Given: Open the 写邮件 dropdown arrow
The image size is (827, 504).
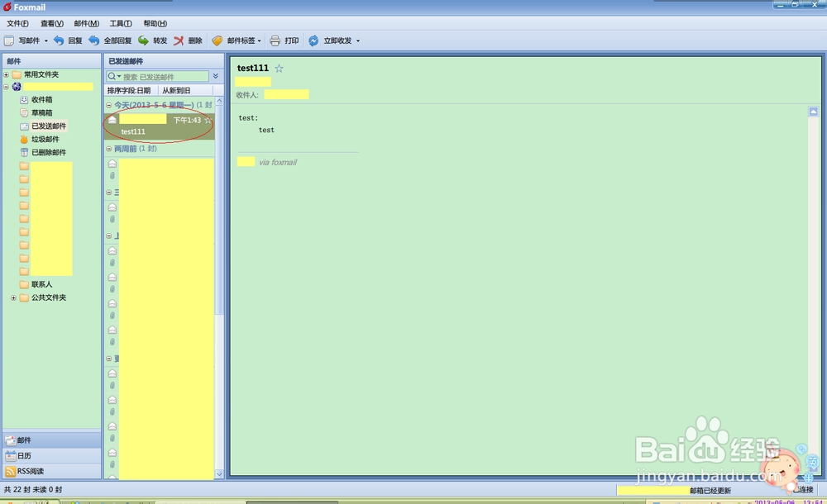Looking at the screenshot, I should pos(45,40).
